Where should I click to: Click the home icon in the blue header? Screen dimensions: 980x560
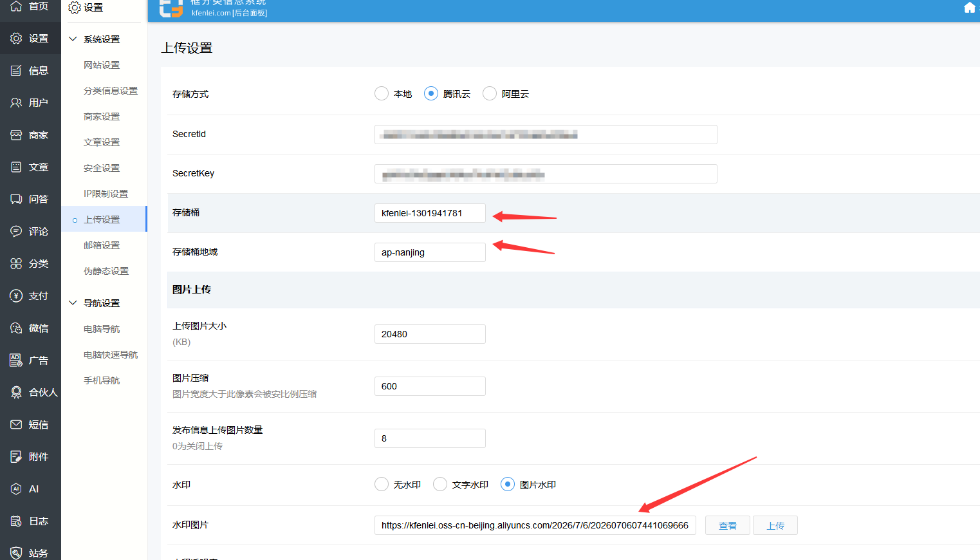[x=970, y=8]
